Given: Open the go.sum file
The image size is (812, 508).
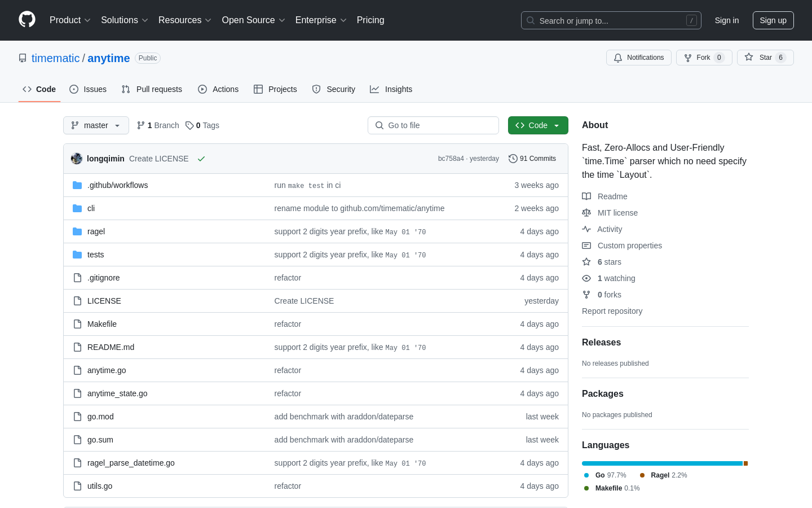Looking at the screenshot, I should click(100, 440).
